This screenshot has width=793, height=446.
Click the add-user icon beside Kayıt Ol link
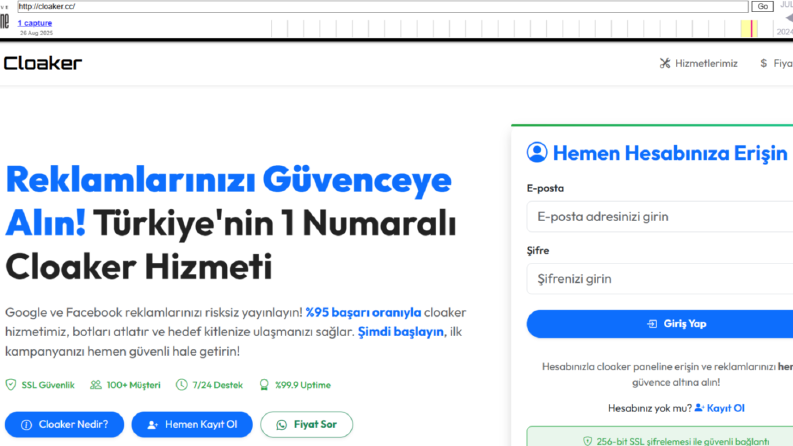click(x=699, y=408)
